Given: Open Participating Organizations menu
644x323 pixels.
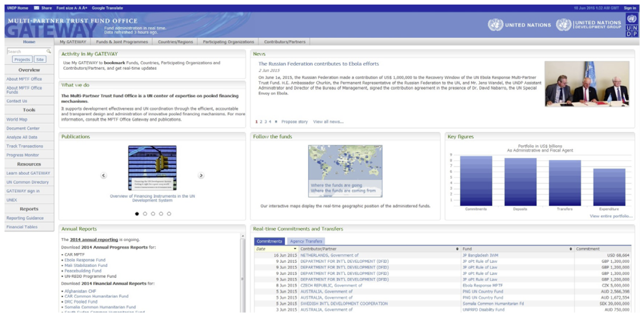Looking at the screenshot, I should (x=228, y=42).
